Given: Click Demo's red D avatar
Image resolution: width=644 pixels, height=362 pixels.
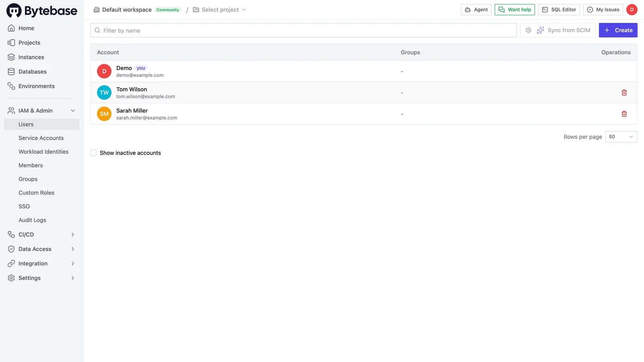Looking at the screenshot, I should (104, 71).
